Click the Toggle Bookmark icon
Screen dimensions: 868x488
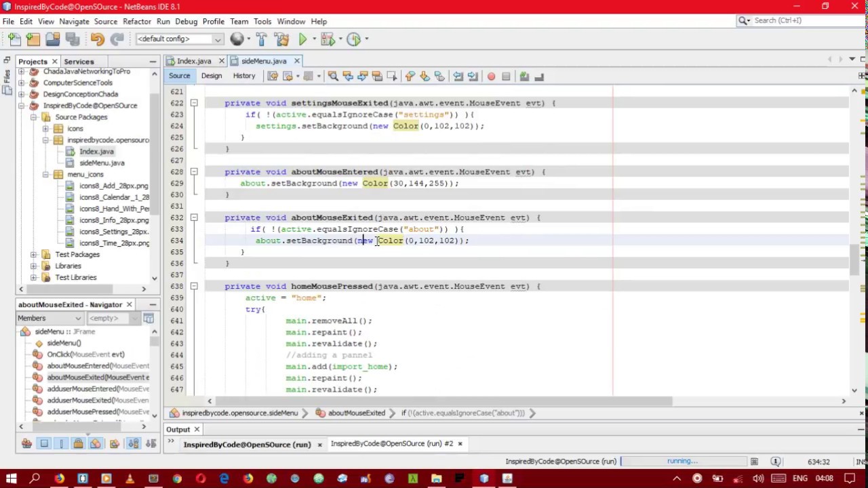[439, 77]
